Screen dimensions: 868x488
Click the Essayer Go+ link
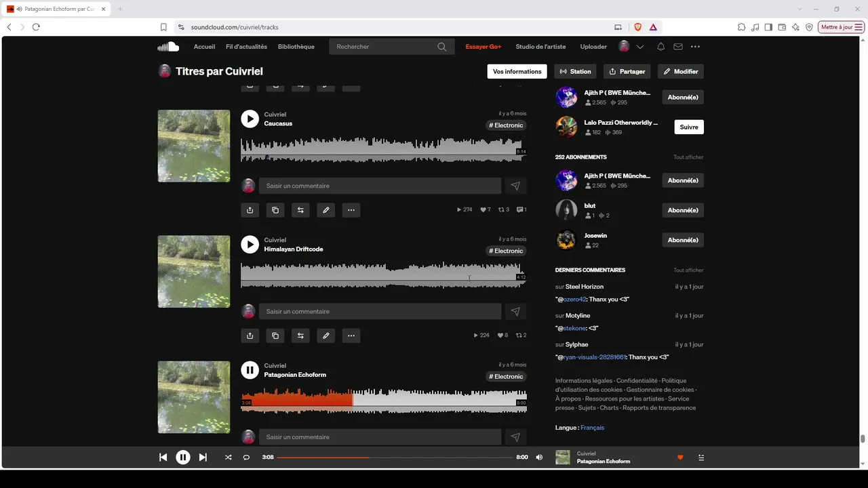484,47
